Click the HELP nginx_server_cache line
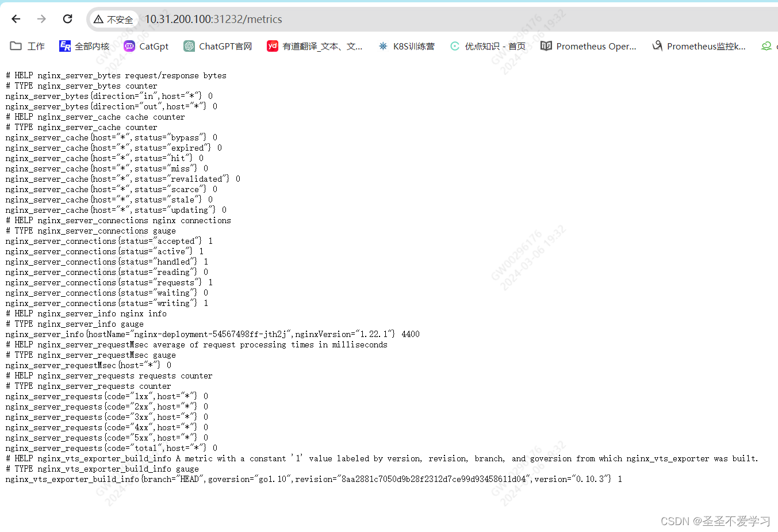This screenshot has height=532, width=778. point(95,117)
